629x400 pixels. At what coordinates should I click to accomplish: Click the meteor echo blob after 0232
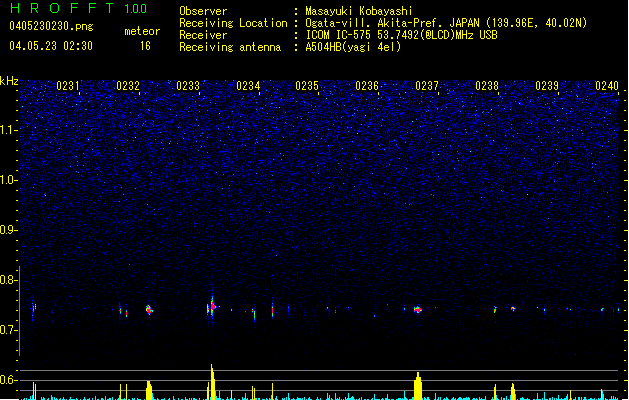pyautogui.click(x=149, y=309)
